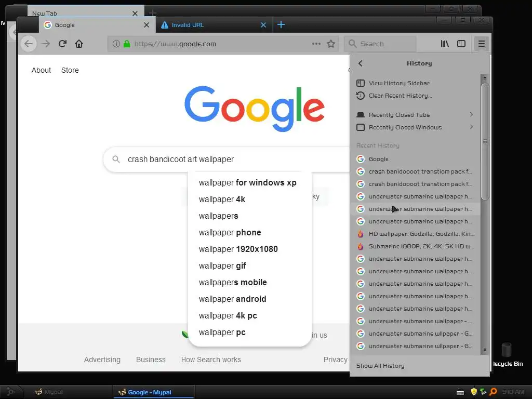Screen dimensions: 532x399
Task: Select suggestion wallpaper phone
Action: point(250,232)
